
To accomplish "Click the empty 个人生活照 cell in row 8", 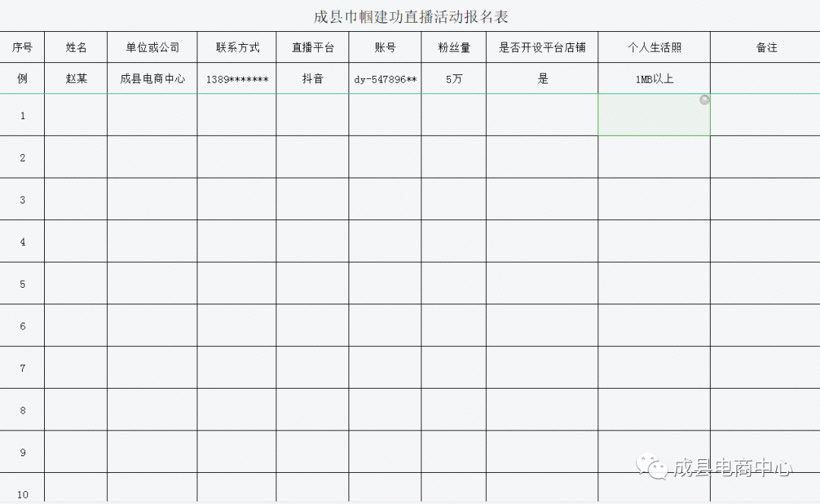I will (654, 410).
